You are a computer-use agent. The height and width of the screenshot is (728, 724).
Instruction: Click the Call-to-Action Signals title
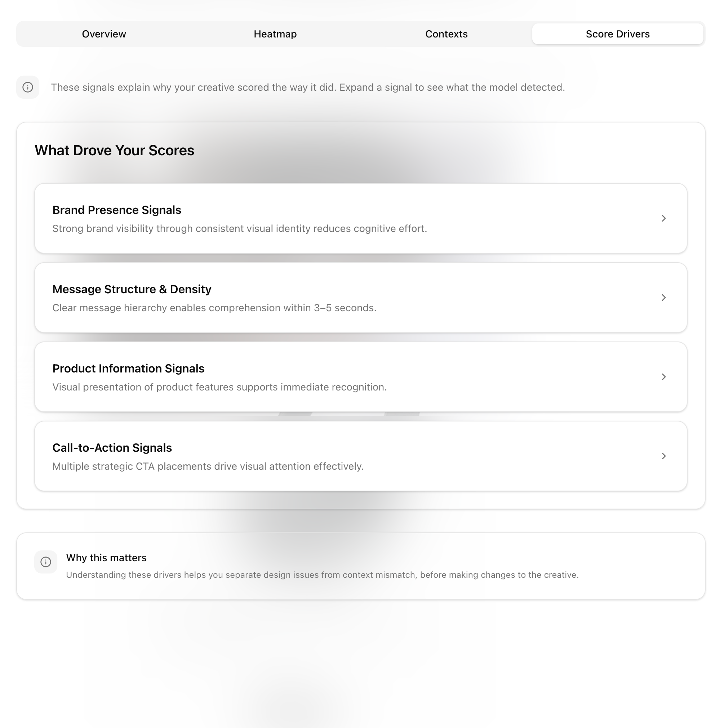tap(112, 448)
